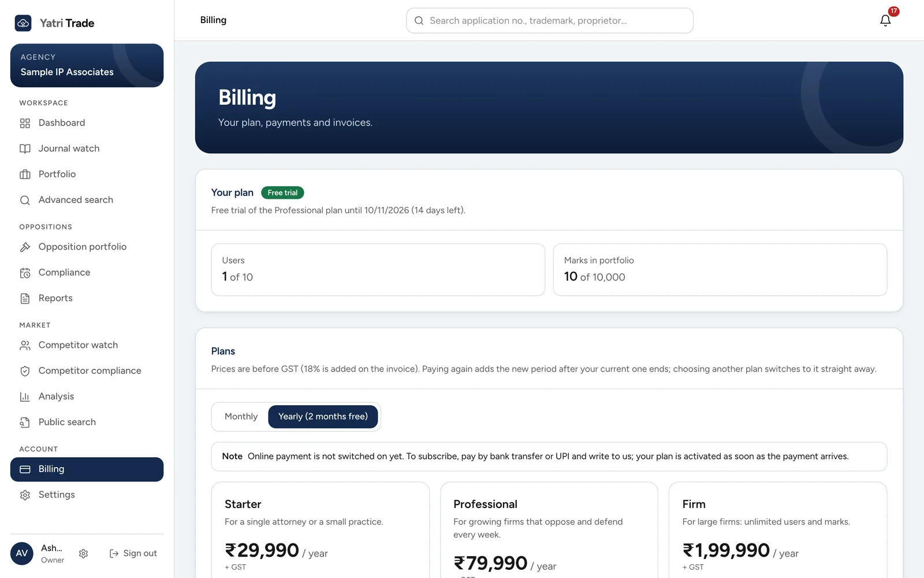The image size is (924, 578).
Task: Click the Compliance calendar-clock icon
Action: pos(25,273)
